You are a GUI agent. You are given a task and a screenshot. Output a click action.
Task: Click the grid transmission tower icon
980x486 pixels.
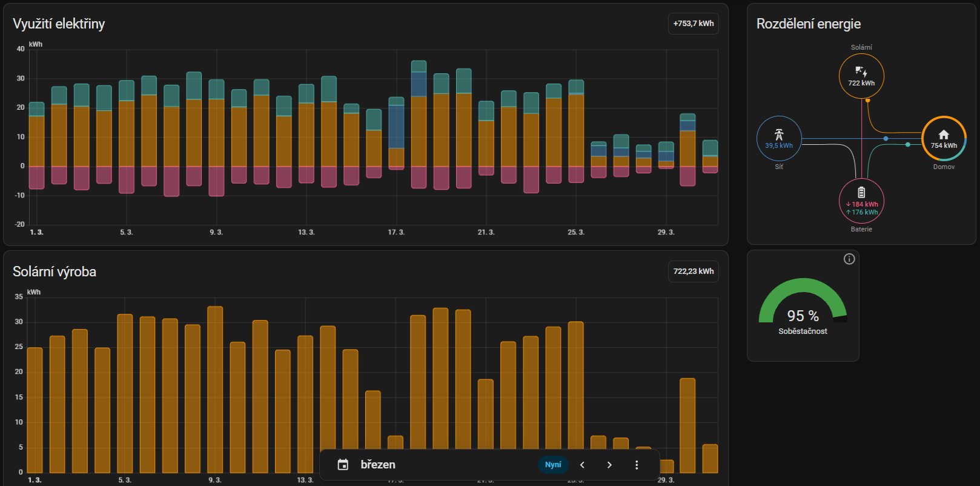[x=779, y=135]
